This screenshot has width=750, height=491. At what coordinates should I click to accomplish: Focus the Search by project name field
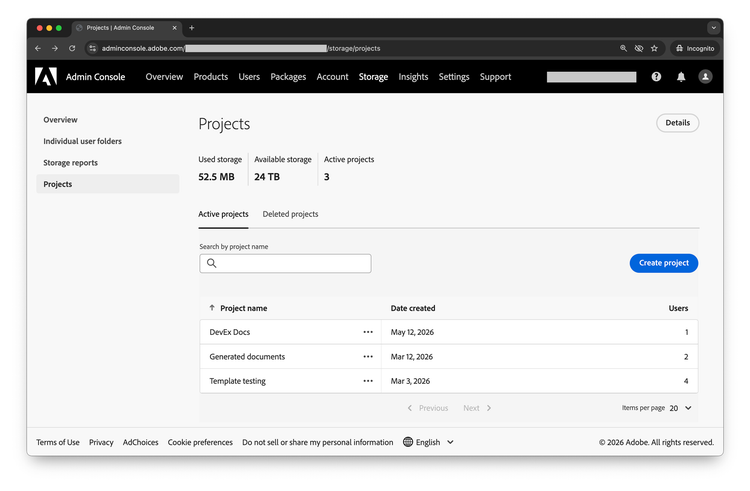coord(285,263)
